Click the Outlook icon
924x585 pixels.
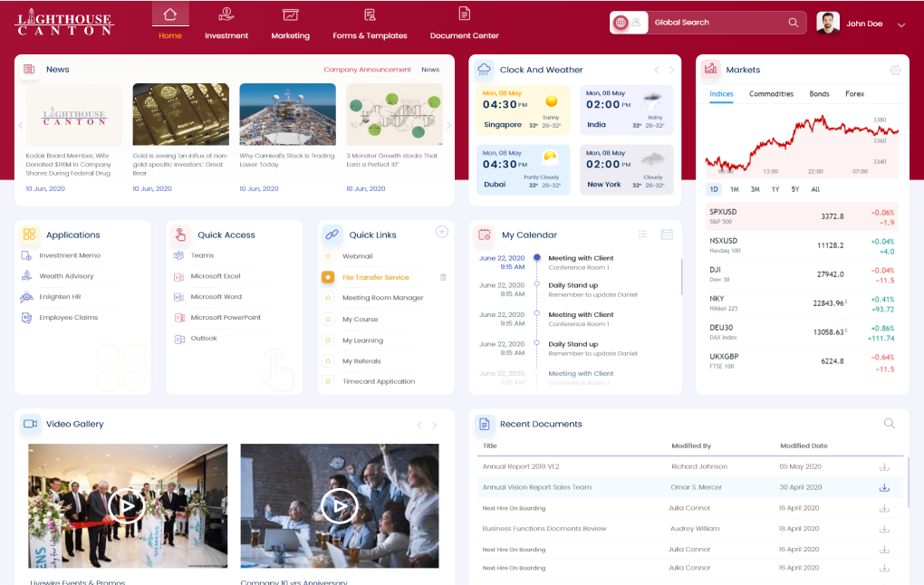[x=179, y=339]
